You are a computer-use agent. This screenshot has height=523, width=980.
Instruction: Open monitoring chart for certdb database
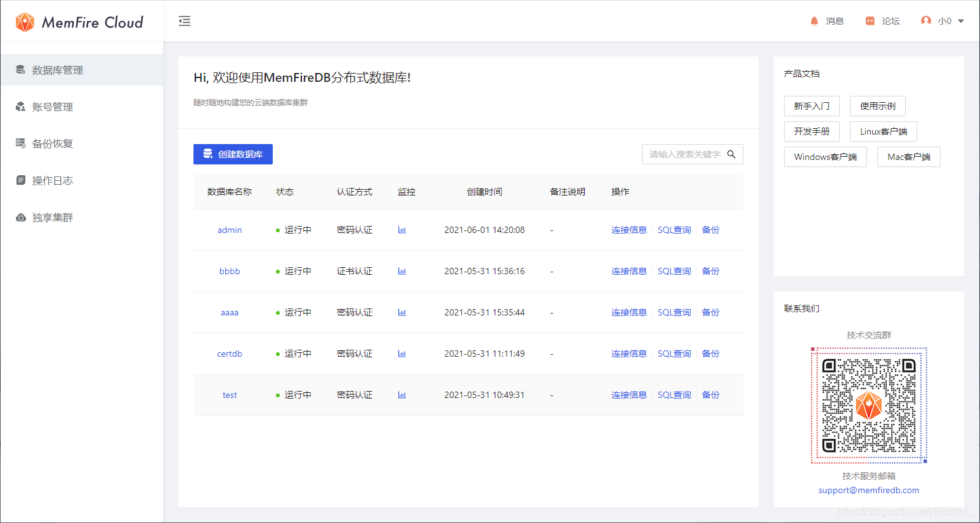tap(402, 354)
